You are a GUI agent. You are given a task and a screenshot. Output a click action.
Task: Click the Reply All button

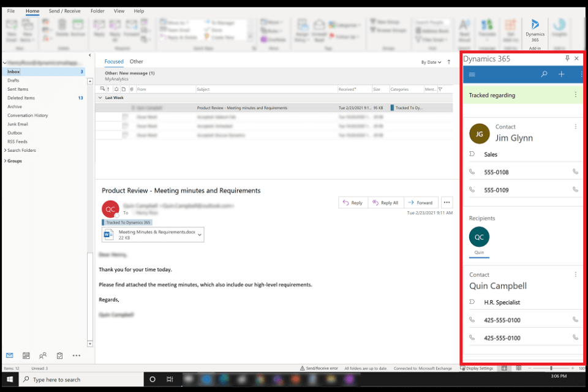pos(385,203)
